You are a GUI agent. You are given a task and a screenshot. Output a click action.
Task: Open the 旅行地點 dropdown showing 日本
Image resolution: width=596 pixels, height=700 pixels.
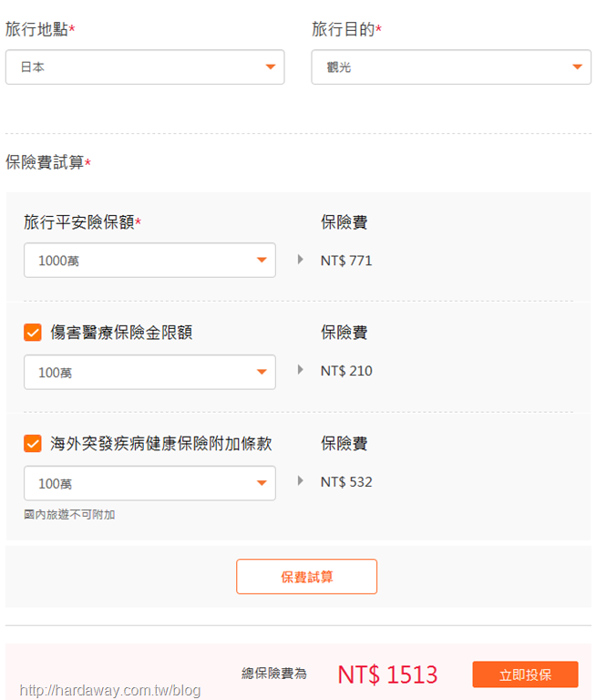(145, 67)
